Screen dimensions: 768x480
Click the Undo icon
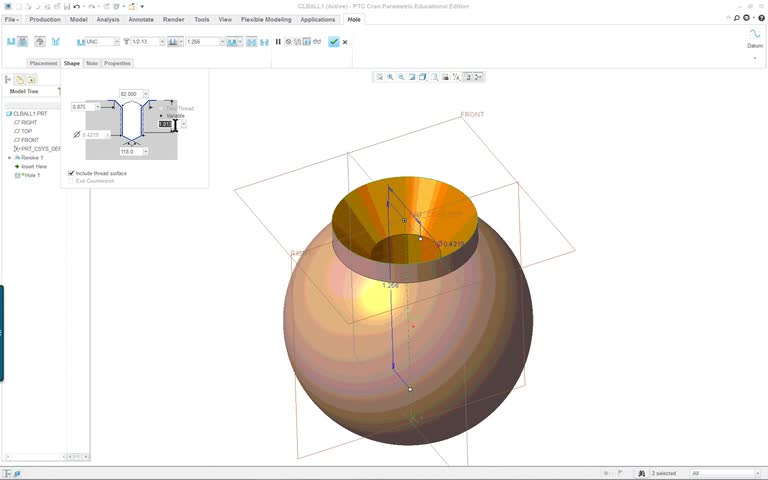(76, 6)
